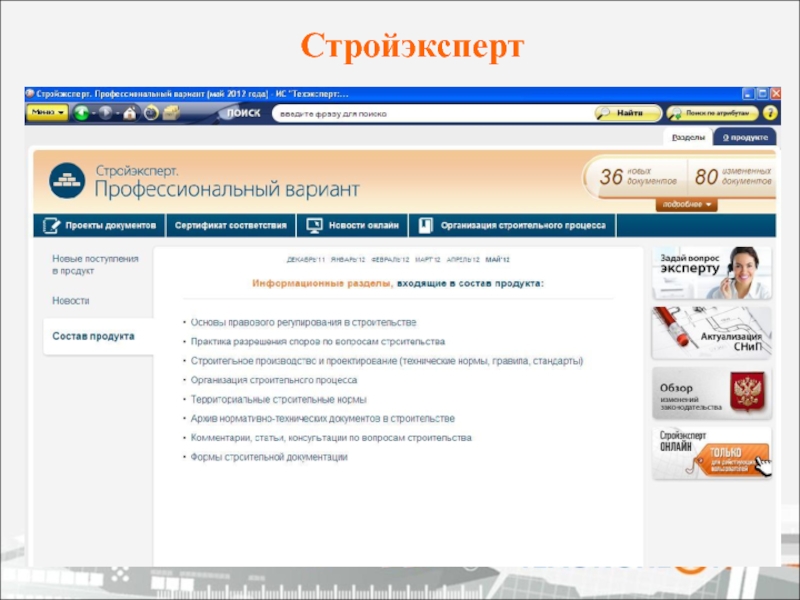Click into the search phrase input field
800x600 pixels.
(434, 113)
